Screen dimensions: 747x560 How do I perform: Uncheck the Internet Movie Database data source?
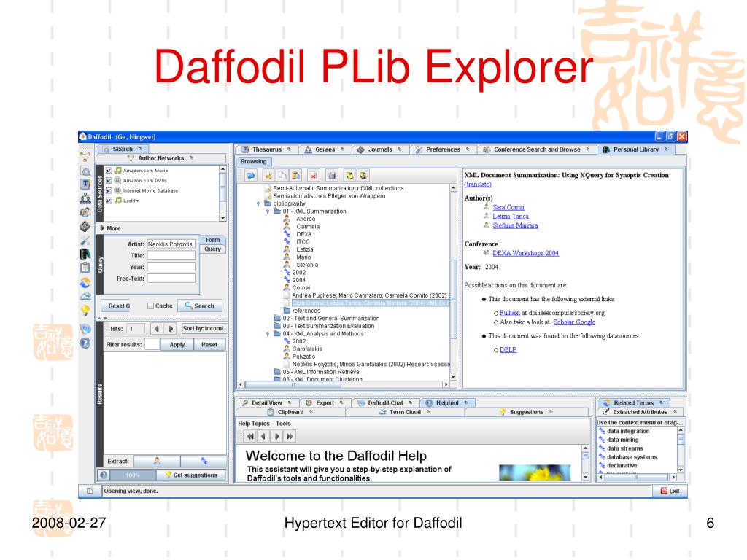(x=109, y=190)
